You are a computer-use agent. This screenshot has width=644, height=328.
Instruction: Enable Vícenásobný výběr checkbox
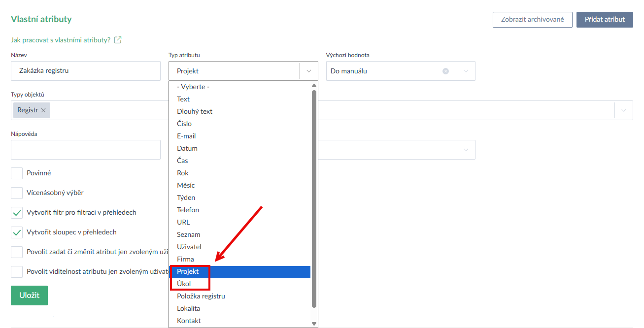pos(17,193)
